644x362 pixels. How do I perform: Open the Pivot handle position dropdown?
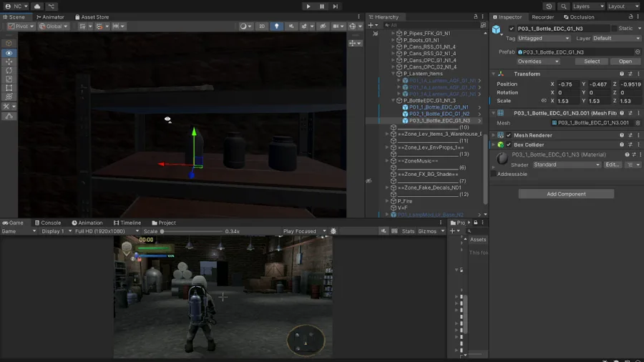pos(21,26)
